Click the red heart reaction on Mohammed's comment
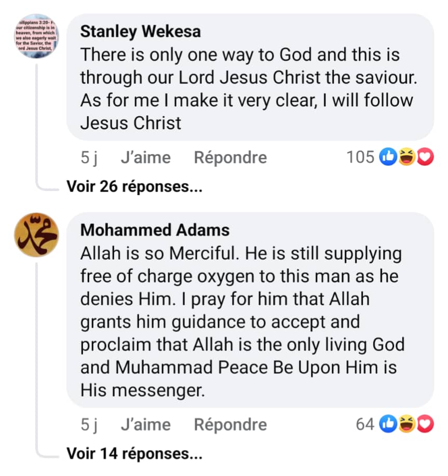 click(425, 424)
